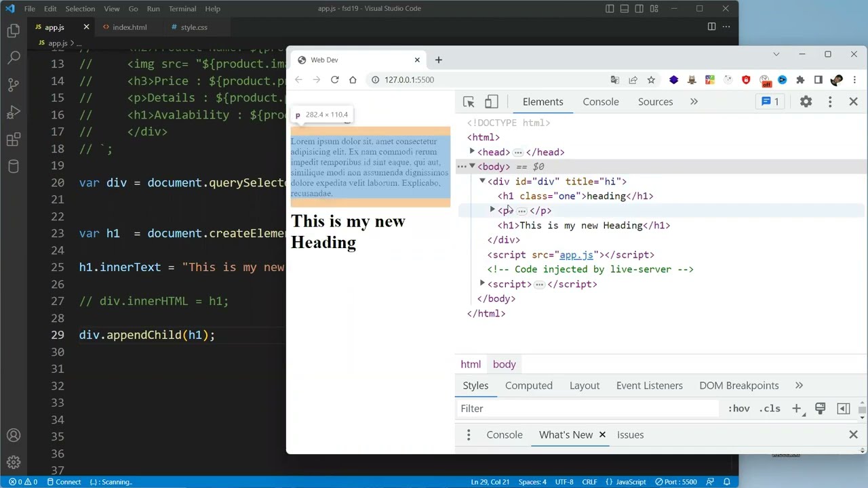Expand the p element node
The width and height of the screenshot is (868, 488).
click(492, 210)
